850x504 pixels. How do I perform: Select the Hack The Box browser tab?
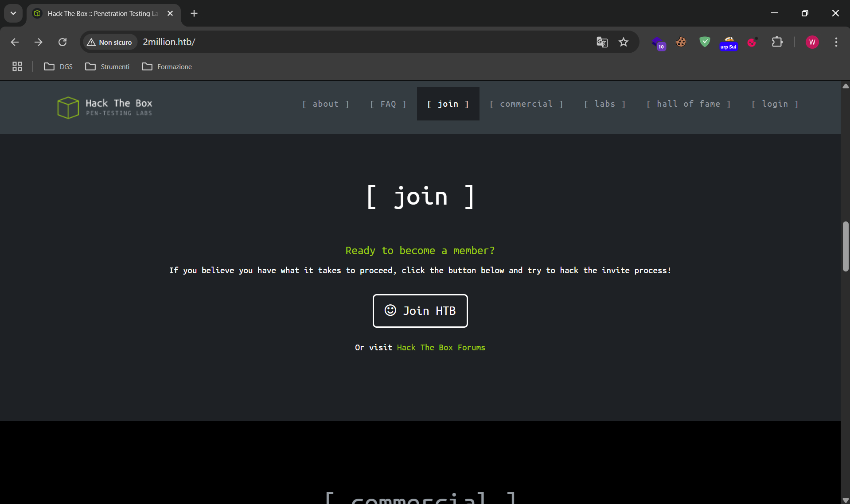click(x=104, y=13)
